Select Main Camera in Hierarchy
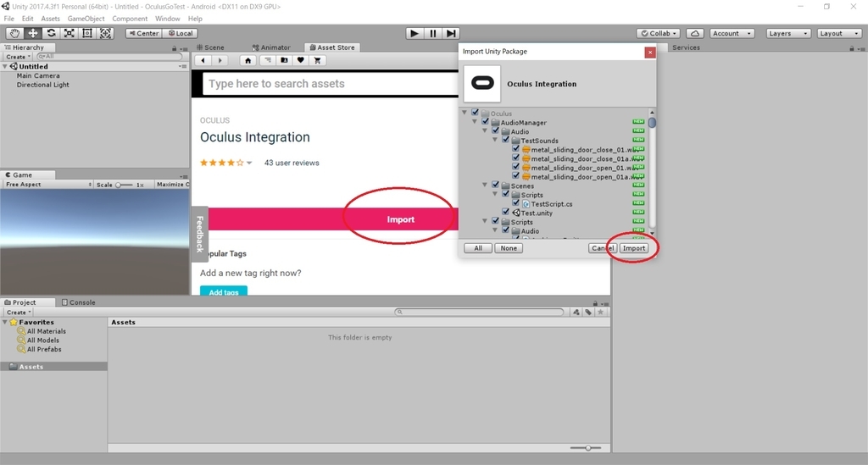This screenshot has height=465, width=868. [x=37, y=75]
